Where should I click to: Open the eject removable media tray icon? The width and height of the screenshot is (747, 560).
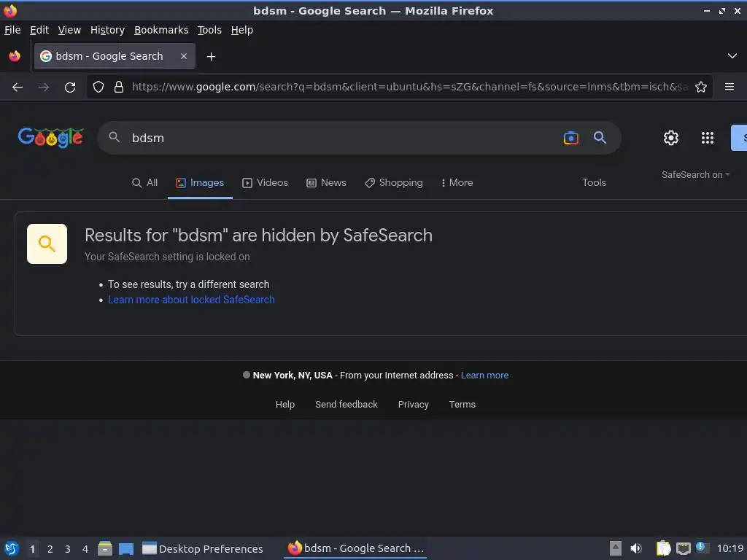coord(616,548)
